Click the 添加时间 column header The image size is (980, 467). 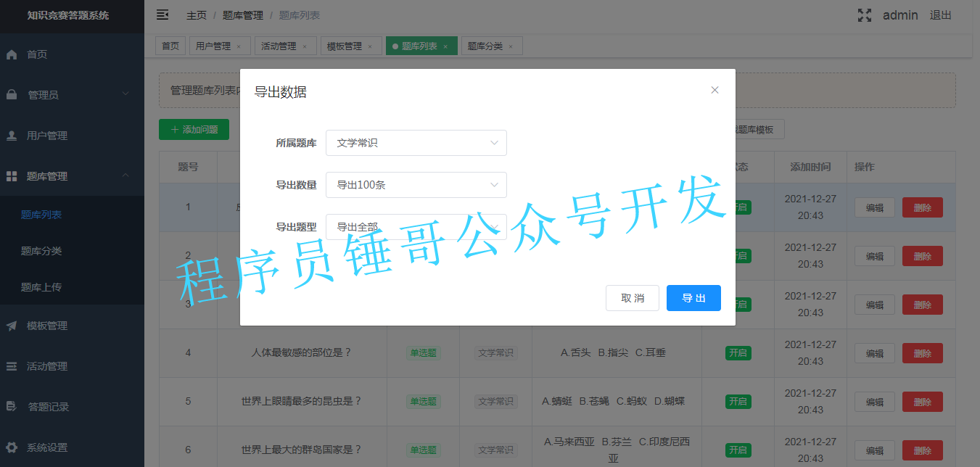810,167
